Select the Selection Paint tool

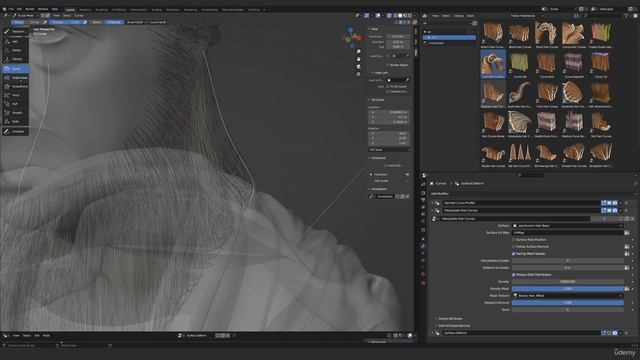pos(16,31)
